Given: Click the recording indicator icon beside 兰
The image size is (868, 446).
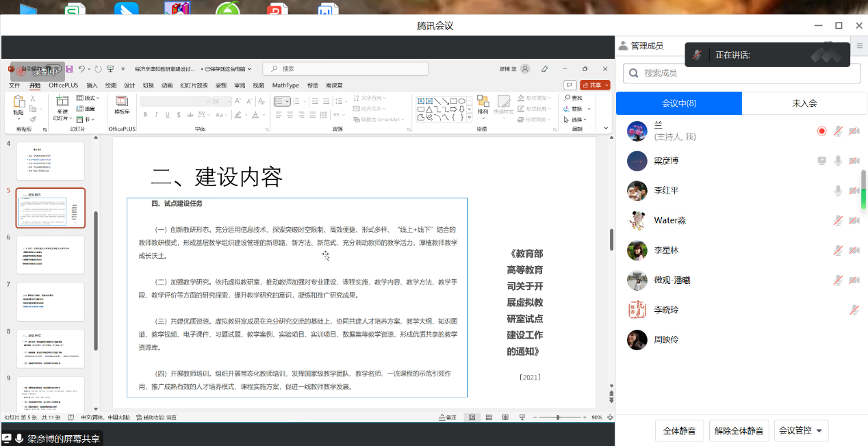Looking at the screenshot, I should pyautogui.click(x=821, y=131).
